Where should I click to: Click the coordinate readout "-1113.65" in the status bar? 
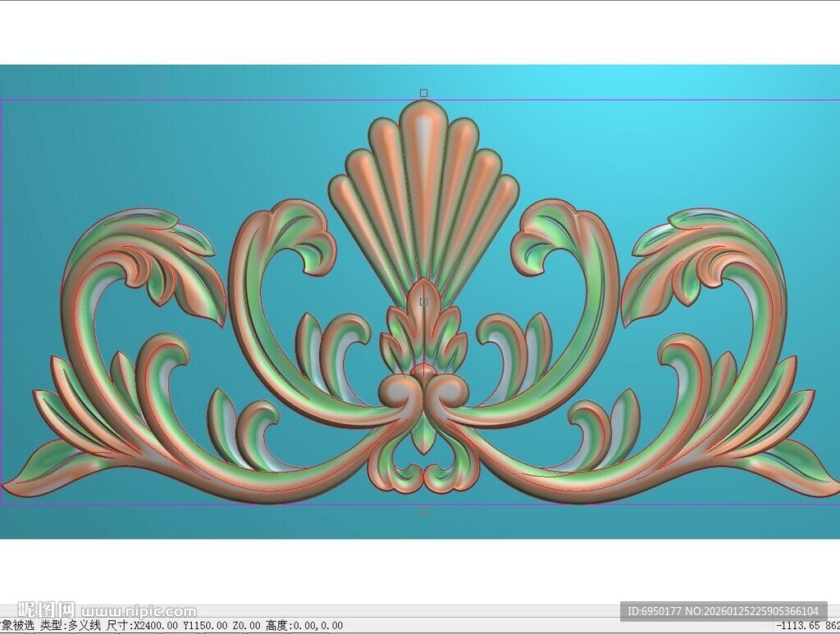[x=797, y=626]
